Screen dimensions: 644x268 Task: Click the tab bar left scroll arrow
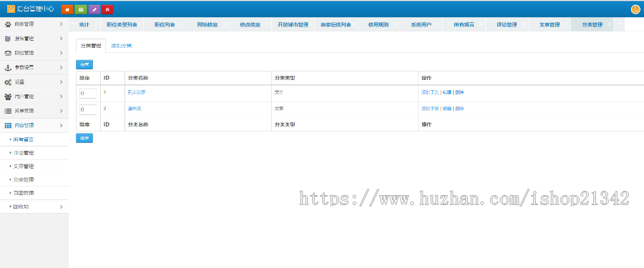click(73, 24)
